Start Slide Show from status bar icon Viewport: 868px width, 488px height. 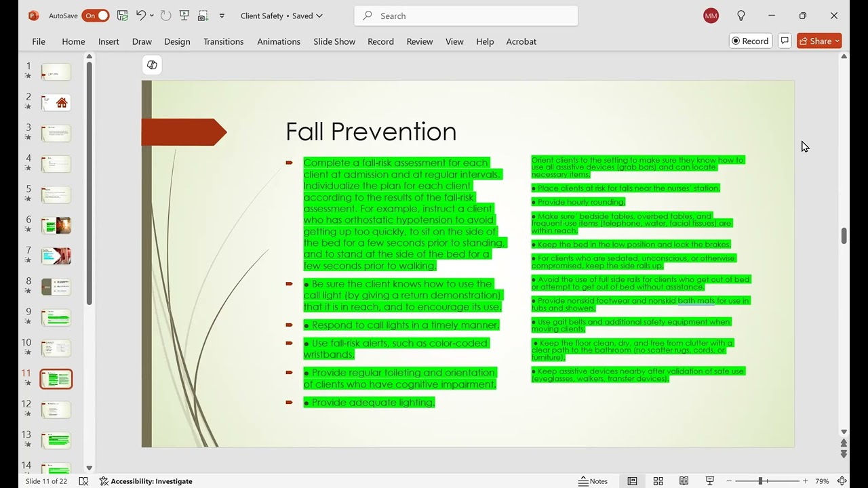(x=710, y=481)
